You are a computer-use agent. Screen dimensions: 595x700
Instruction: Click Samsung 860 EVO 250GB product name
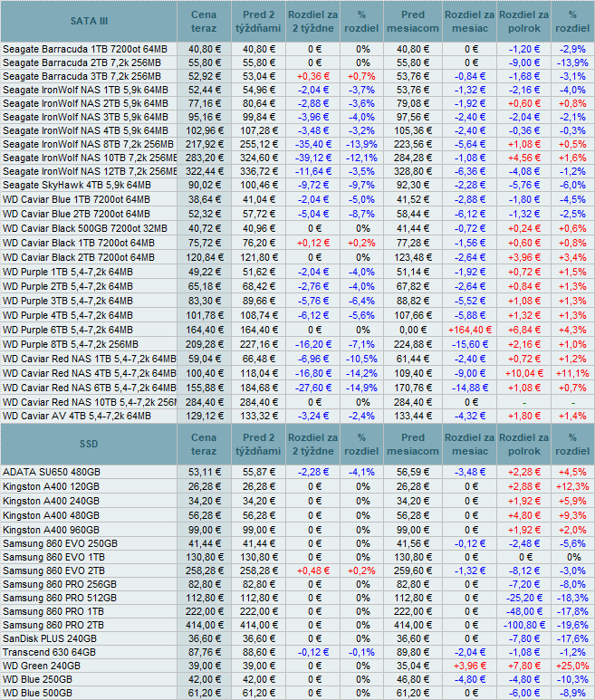click(x=61, y=543)
